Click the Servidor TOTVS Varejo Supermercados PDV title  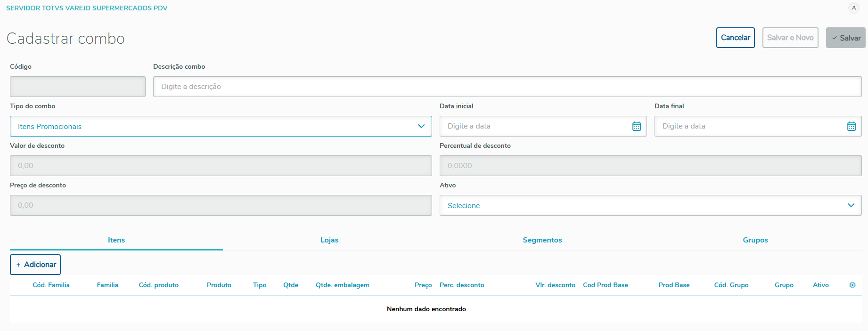tap(87, 8)
